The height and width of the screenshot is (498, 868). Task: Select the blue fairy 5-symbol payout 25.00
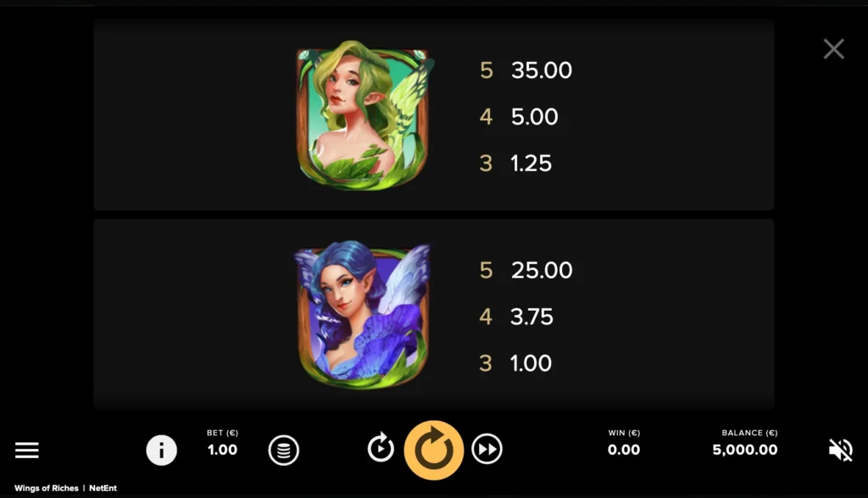click(x=542, y=270)
